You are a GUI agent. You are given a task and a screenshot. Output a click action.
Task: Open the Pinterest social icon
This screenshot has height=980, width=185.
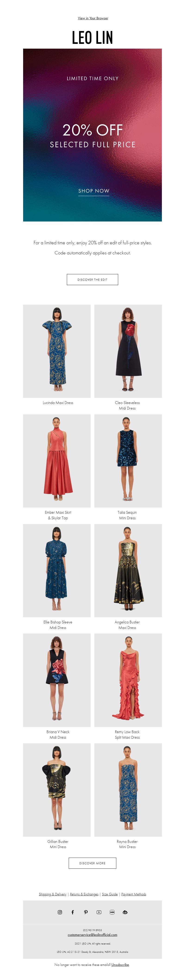pyautogui.click(x=86, y=912)
